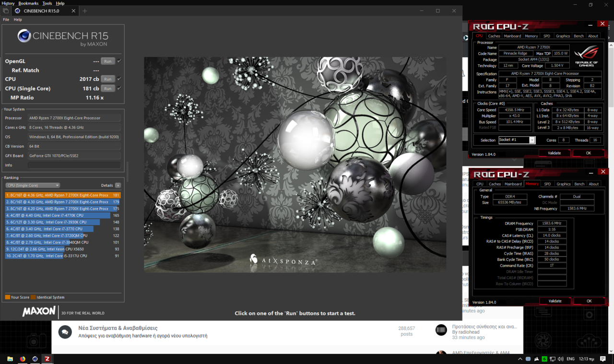Open the latest post by radiohead link
The height and width of the screenshot is (364, 614).
484,327
